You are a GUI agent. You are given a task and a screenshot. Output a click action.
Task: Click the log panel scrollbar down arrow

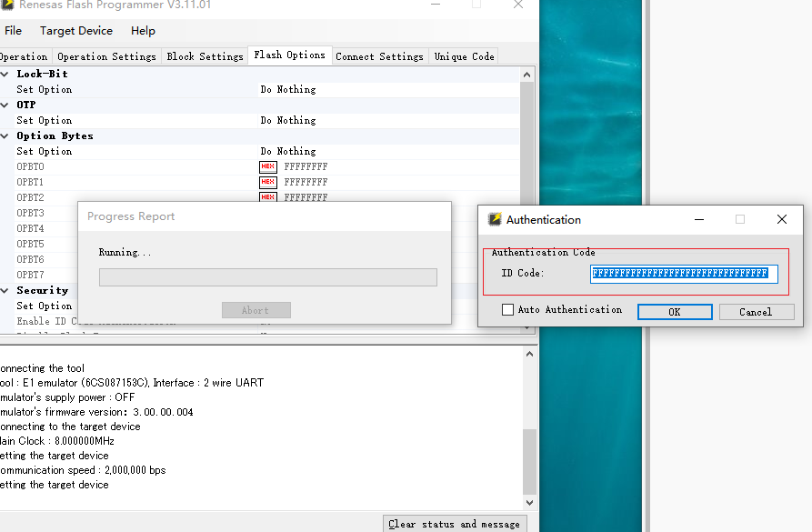tap(529, 503)
